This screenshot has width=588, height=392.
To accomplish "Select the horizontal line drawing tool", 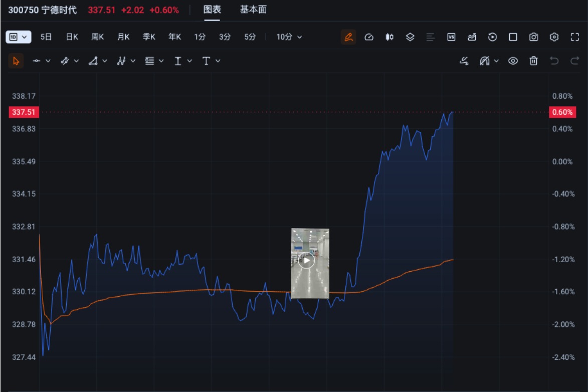I will click(x=37, y=61).
